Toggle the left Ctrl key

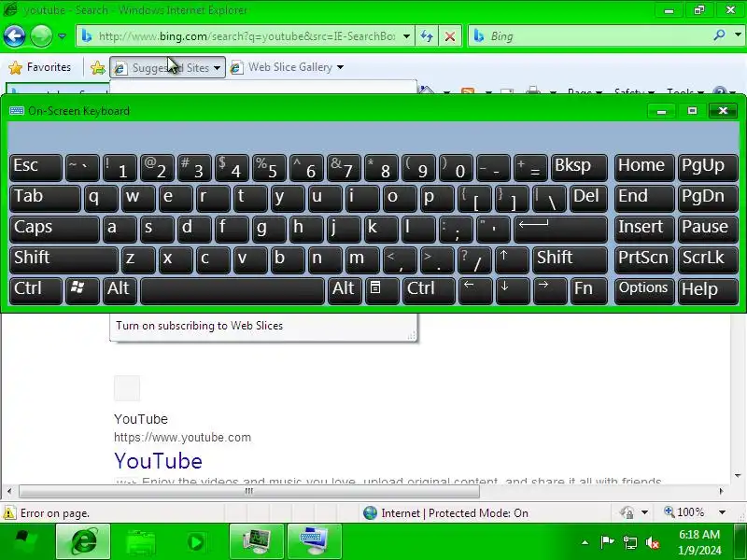[x=35, y=291]
